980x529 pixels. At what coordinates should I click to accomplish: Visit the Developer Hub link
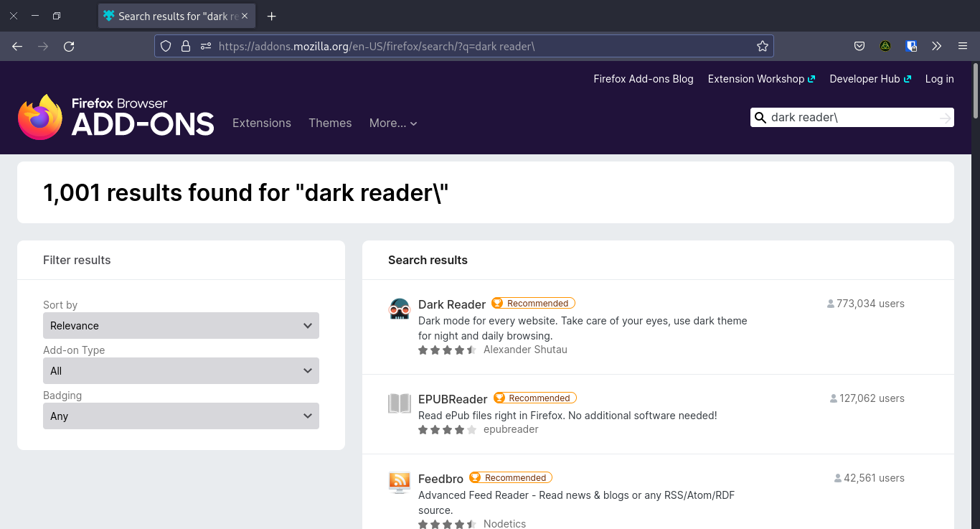pos(870,79)
